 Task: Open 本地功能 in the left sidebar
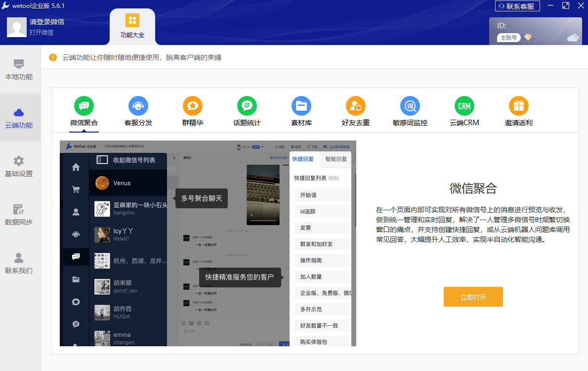(20, 69)
